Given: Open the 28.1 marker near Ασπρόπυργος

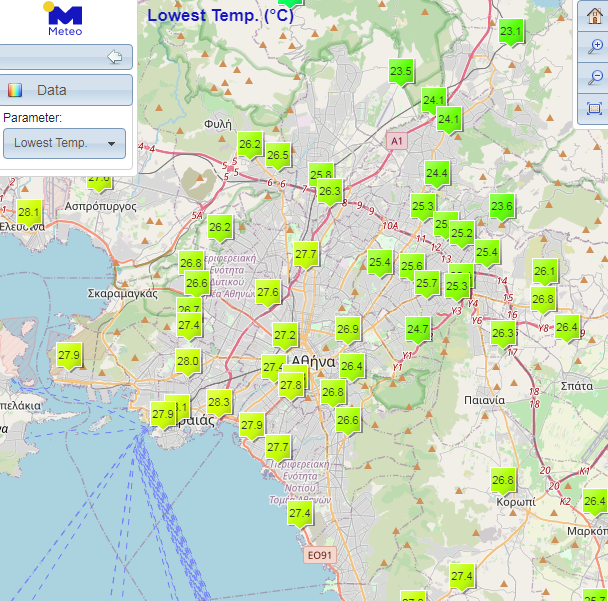Looking at the screenshot, I should point(28,212).
